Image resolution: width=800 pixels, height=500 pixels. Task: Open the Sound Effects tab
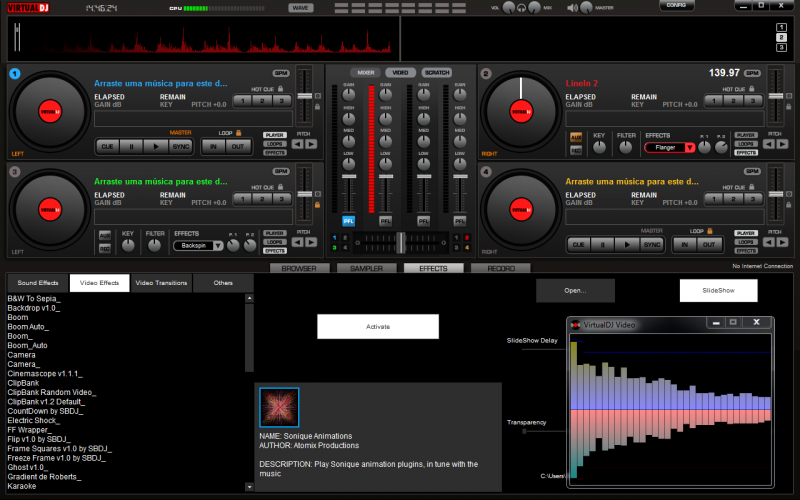(x=38, y=283)
